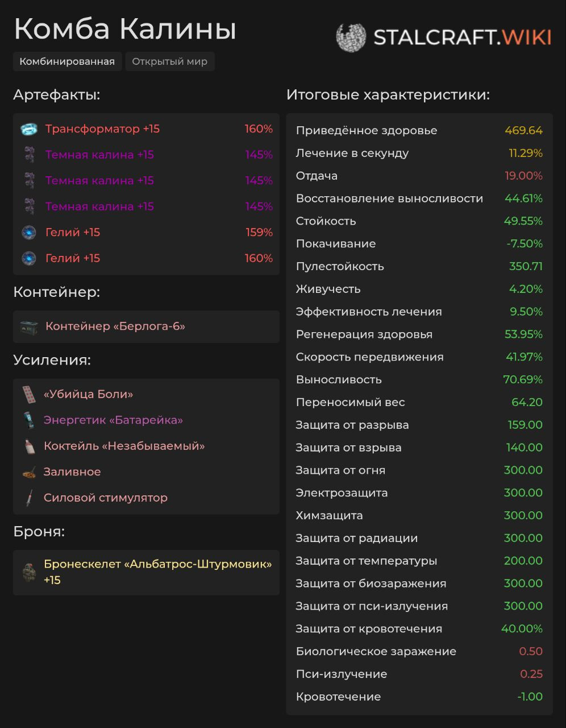The image size is (566, 728).
Task: Click the Пулестойкость value 350.71
Action: click(x=526, y=266)
